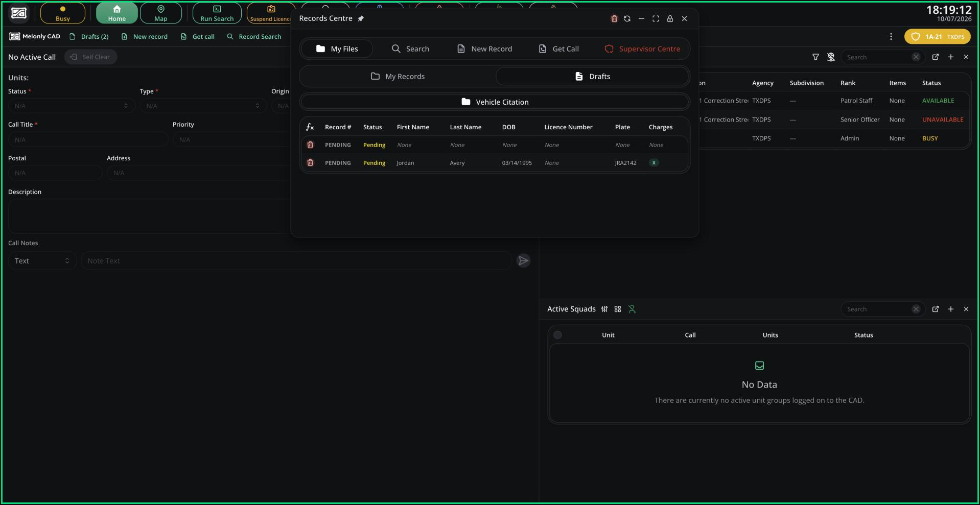Image resolution: width=980 pixels, height=505 pixels.
Task: Toggle the Busy status button
Action: tap(63, 14)
